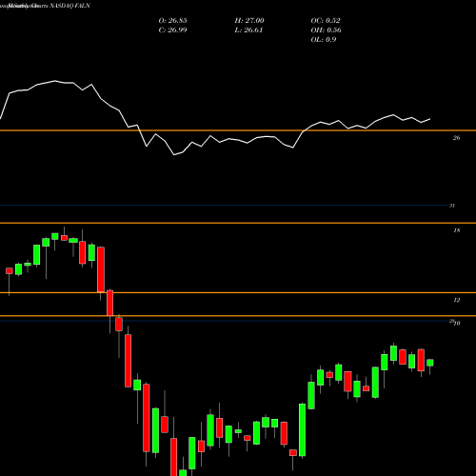
Task: Select the OH: 0.56 reading
Action: point(326,30)
